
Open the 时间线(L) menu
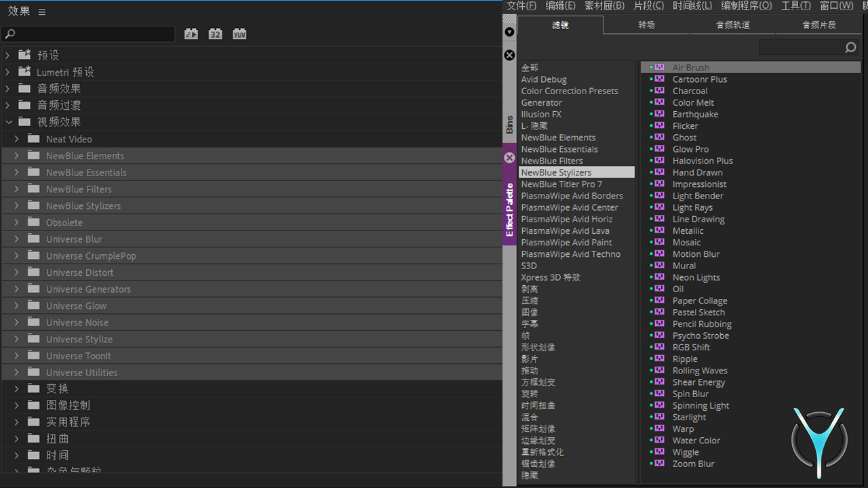tap(692, 6)
